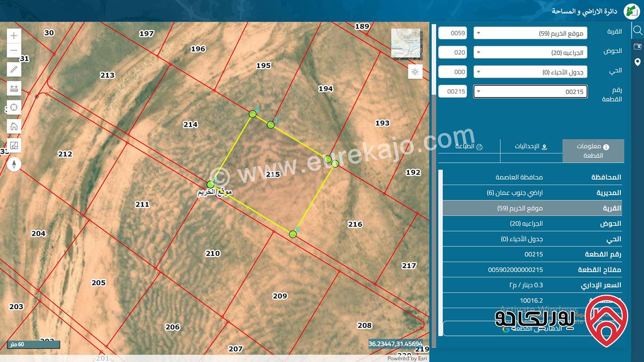This screenshot has height=362, width=644.
Task: Open the الطباعة print tab
Action: 469,146
